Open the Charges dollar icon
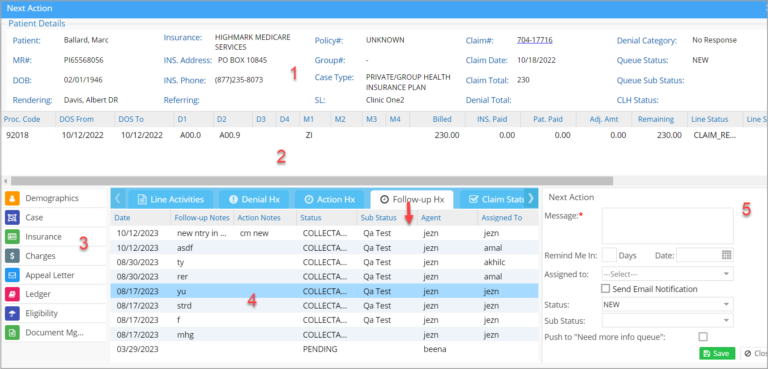Image resolution: width=768 pixels, height=369 pixels. tap(12, 256)
